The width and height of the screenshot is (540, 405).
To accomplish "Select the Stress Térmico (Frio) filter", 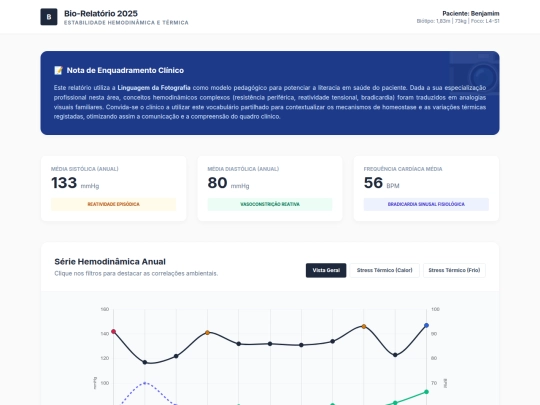I will coord(454,270).
